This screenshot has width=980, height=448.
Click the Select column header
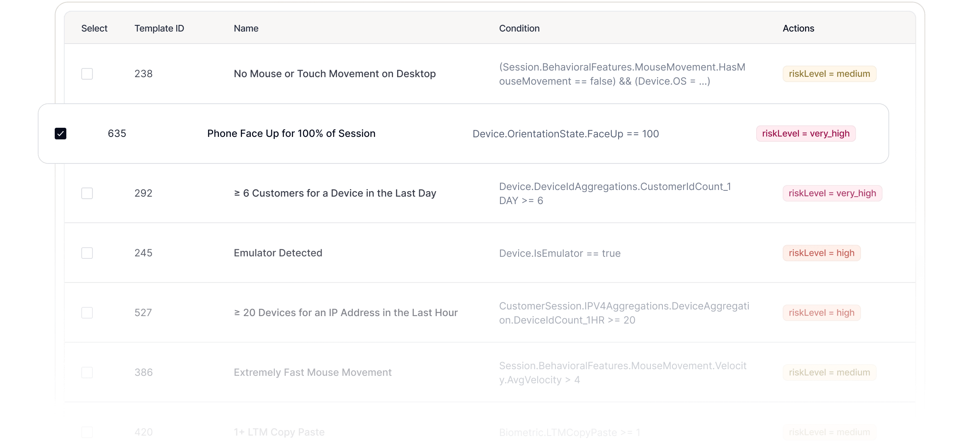[x=94, y=28]
